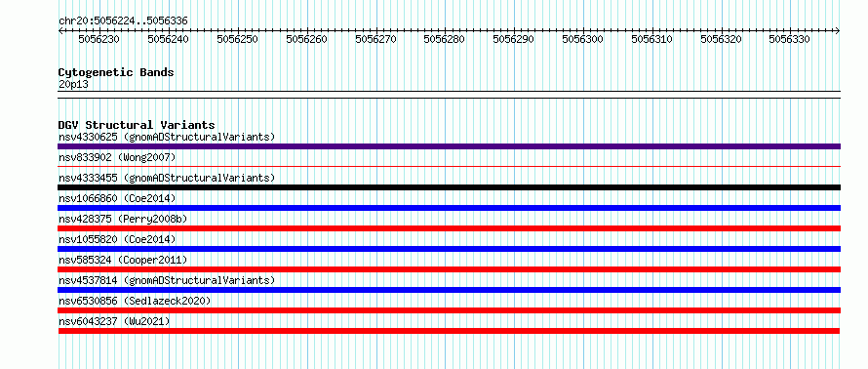Select the blue nsv1066860 variant bar

coord(449,208)
